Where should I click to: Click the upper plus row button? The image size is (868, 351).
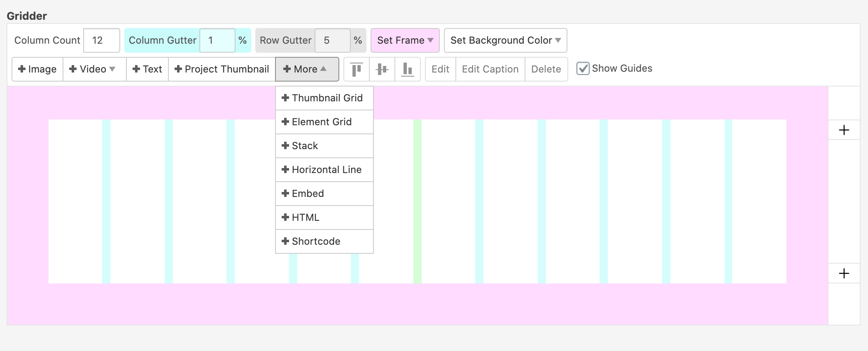(x=844, y=130)
